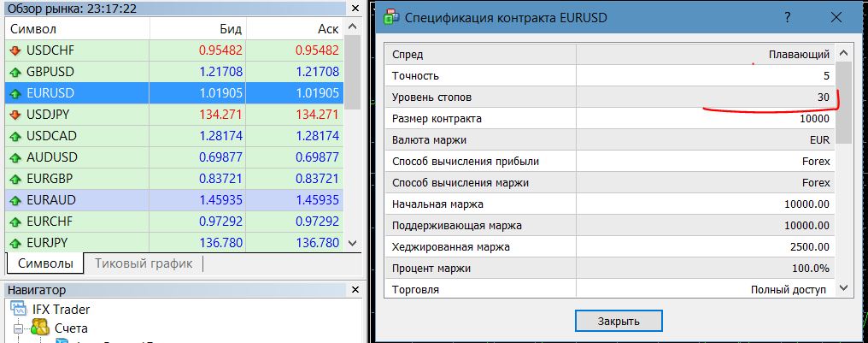Click the Способ вычисления прибыли row label
868x343 pixels.
tap(466, 162)
